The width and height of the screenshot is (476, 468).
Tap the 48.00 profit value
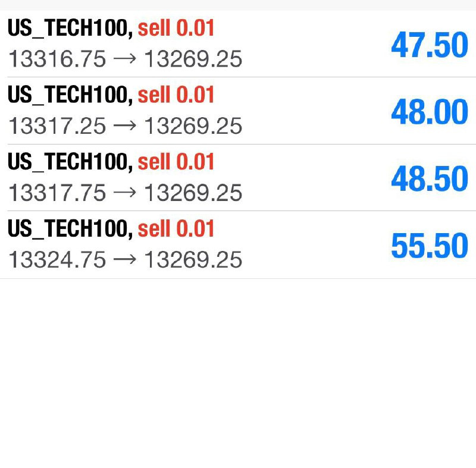point(429,112)
